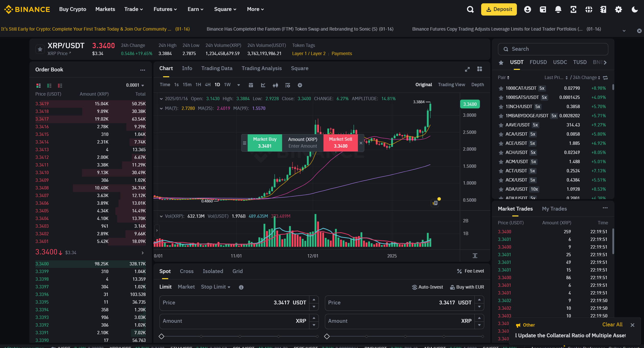Open the Futures menu dropdown
This screenshot has height=348, width=644.
[165, 9]
